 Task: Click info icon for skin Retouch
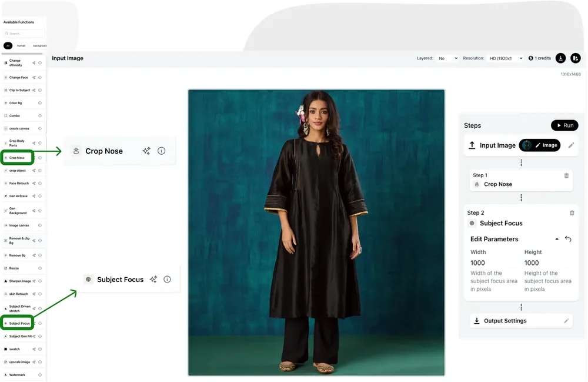click(x=40, y=294)
